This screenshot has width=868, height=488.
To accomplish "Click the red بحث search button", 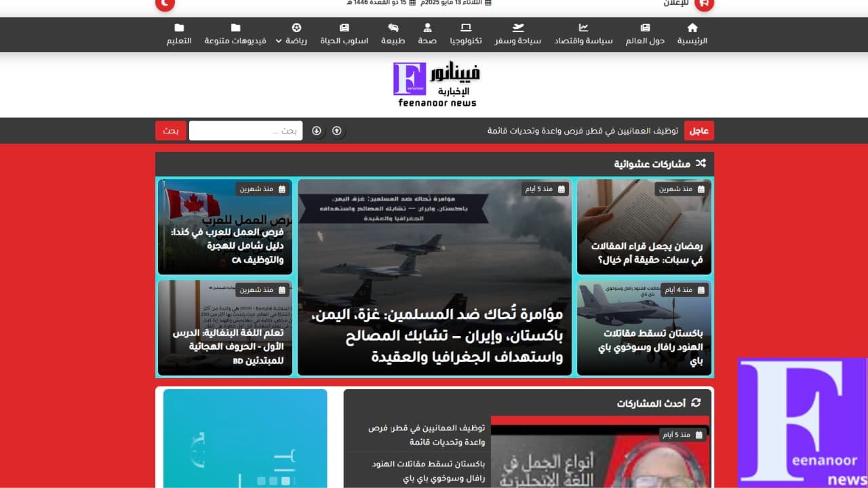I will [171, 131].
